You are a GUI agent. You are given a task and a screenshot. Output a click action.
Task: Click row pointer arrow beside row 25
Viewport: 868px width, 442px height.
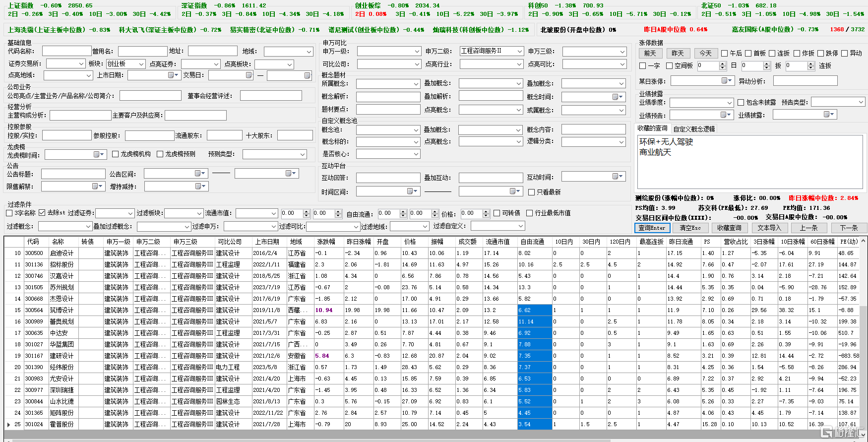click(8, 425)
